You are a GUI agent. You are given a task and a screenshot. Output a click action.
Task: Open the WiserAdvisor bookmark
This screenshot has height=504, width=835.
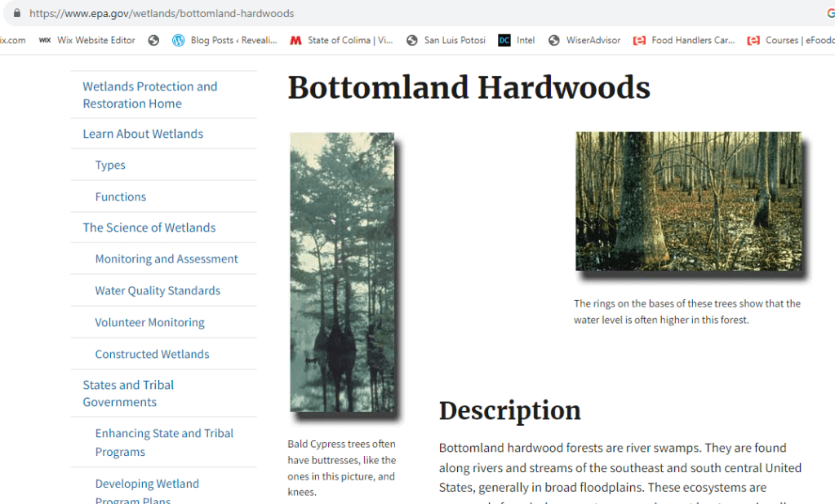coord(584,40)
